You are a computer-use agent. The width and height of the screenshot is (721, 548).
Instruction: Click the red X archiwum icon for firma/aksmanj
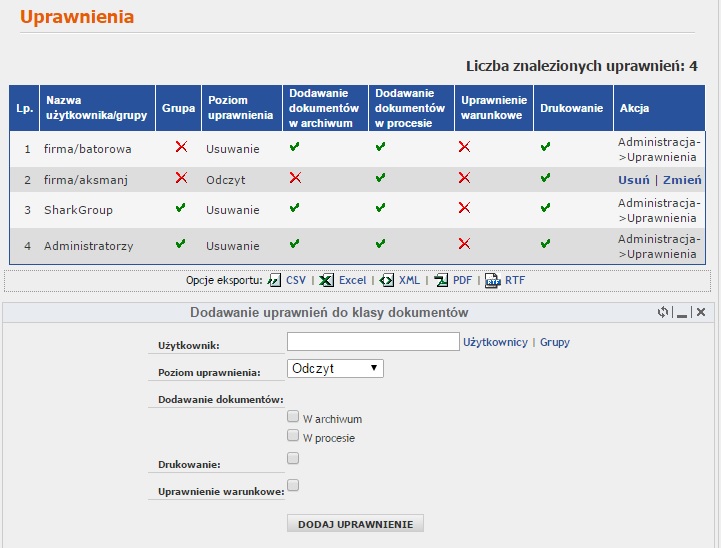click(x=295, y=177)
